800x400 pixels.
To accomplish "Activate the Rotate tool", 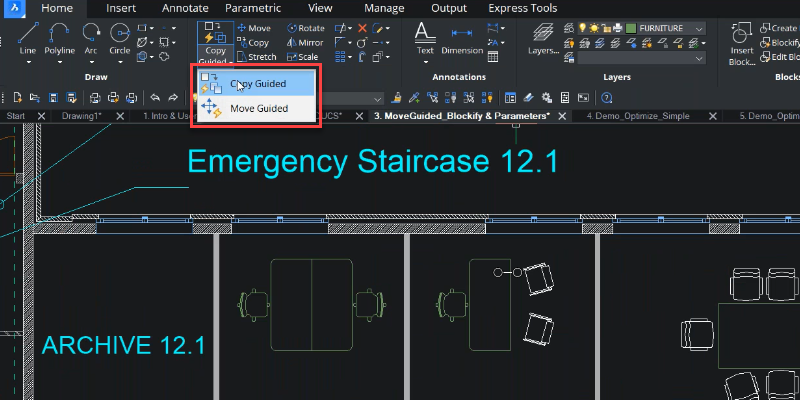I will pos(306,28).
